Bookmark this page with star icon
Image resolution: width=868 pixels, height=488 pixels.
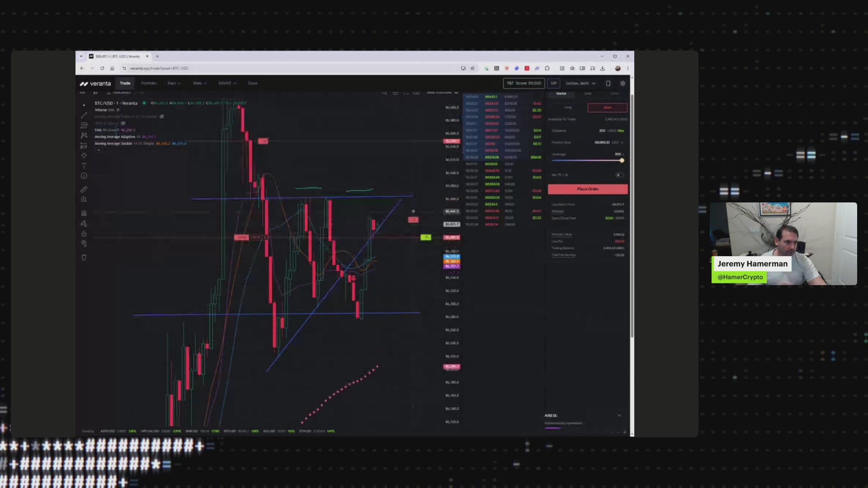(472, 68)
